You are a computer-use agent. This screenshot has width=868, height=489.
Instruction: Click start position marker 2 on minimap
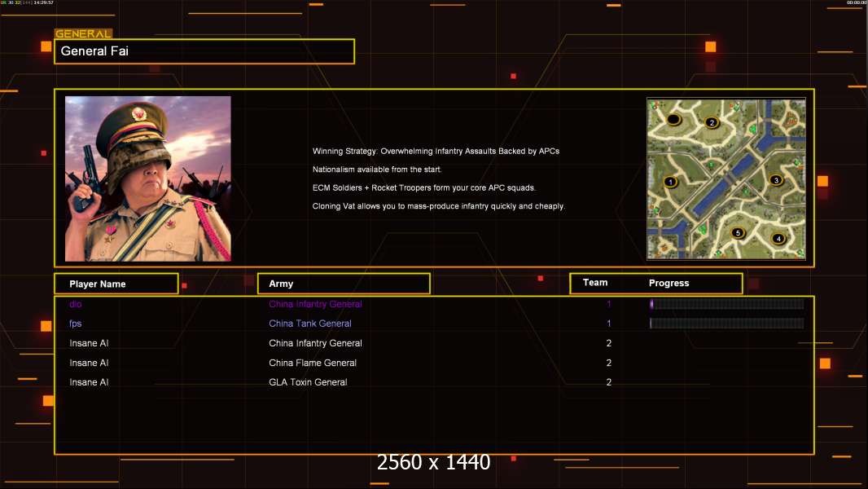coord(712,122)
